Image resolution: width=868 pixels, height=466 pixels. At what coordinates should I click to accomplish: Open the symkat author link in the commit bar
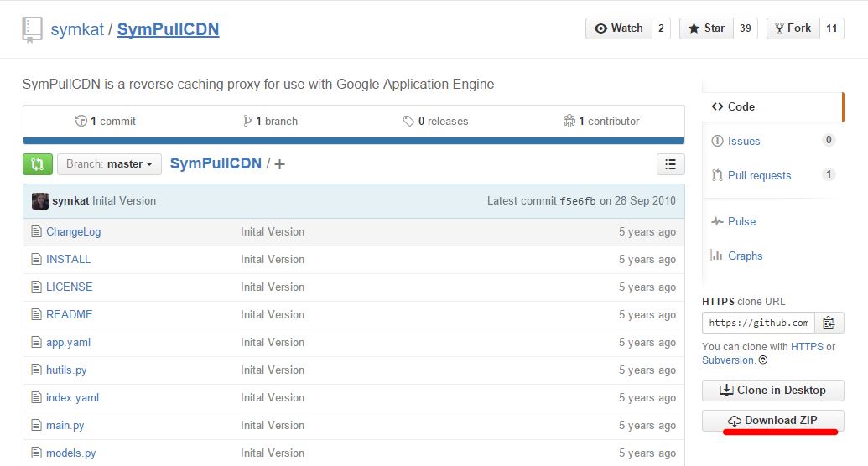(70, 201)
